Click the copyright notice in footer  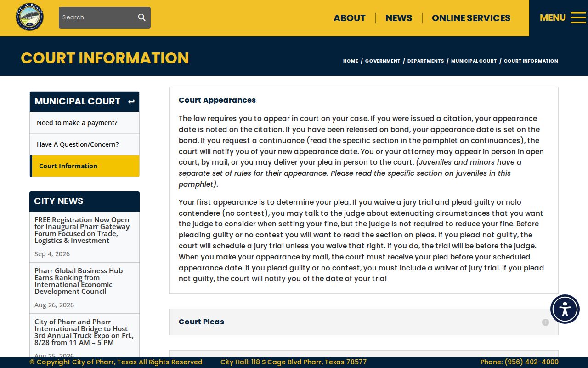point(116,362)
